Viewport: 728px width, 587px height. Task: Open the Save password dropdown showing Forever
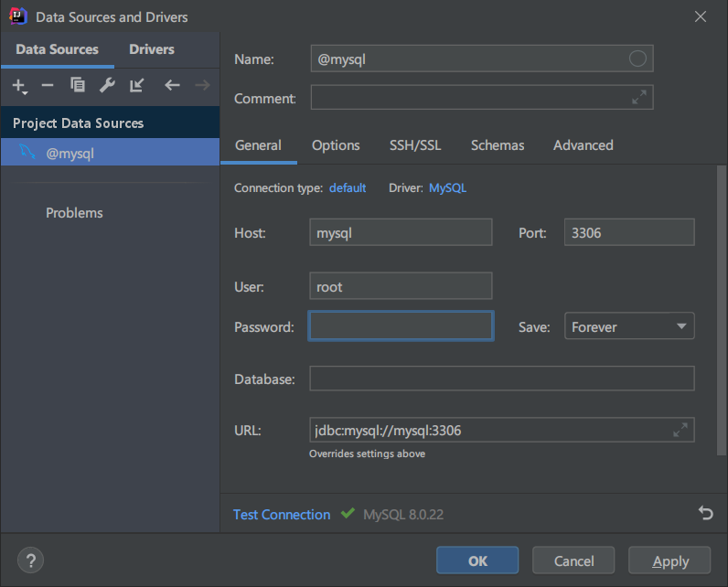(629, 326)
